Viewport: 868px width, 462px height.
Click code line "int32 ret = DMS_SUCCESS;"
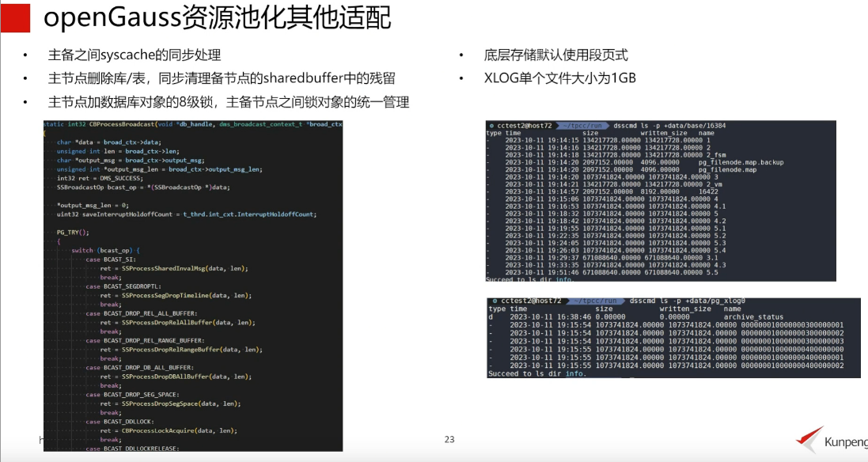[100, 178]
